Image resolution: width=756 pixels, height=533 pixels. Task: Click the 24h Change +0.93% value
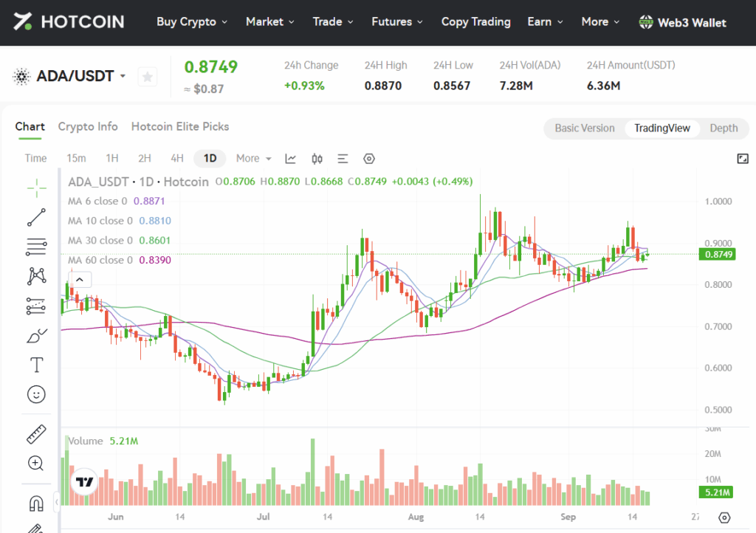click(304, 86)
